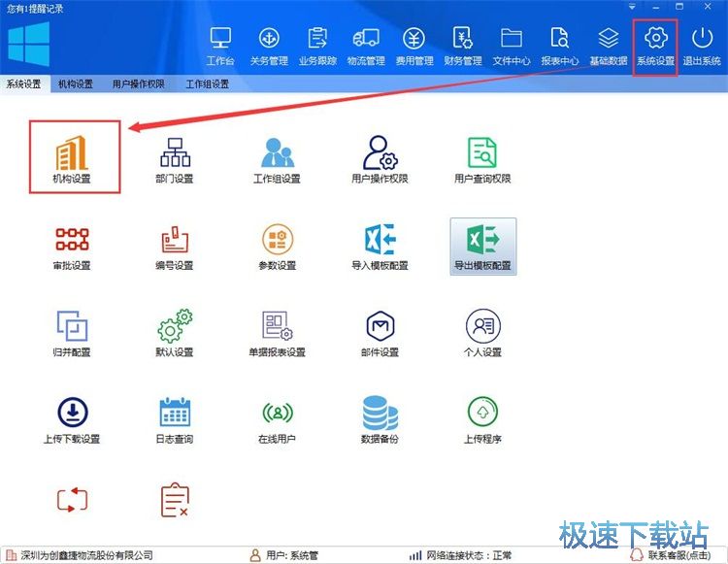The image size is (728, 564).
Task: Click 联系客服(点击) in status bar
Action: (x=672, y=555)
